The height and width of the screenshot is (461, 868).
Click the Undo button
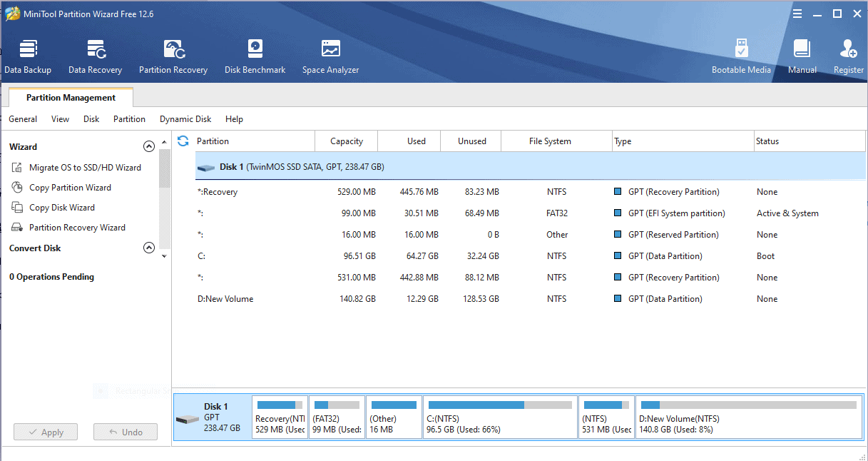tap(126, 432)
